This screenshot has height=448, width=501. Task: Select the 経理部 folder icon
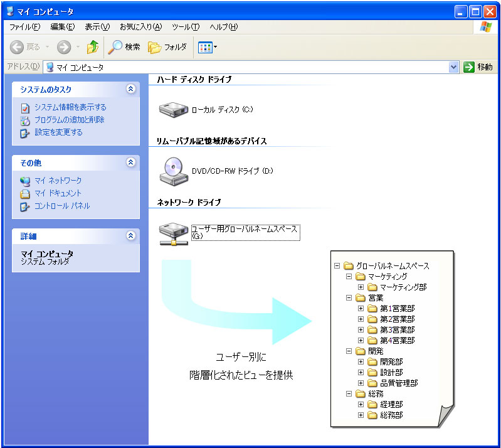(x=372, y=404)
